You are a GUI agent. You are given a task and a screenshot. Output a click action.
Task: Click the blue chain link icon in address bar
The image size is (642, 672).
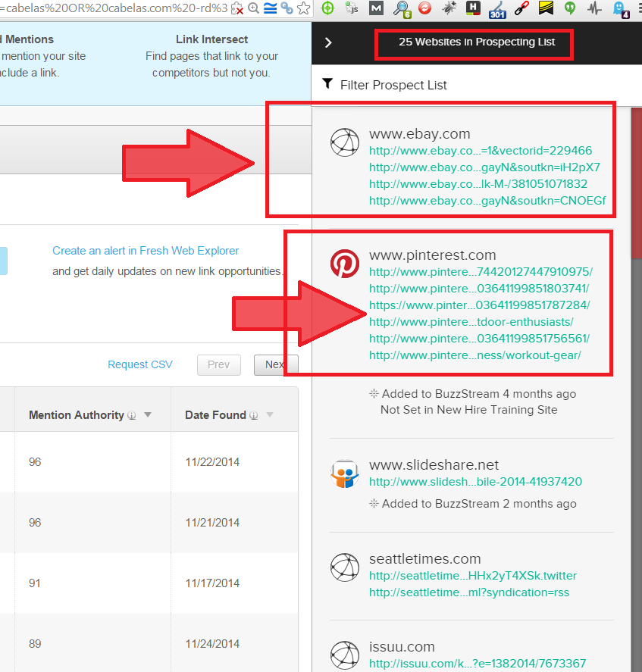(287, 8)
